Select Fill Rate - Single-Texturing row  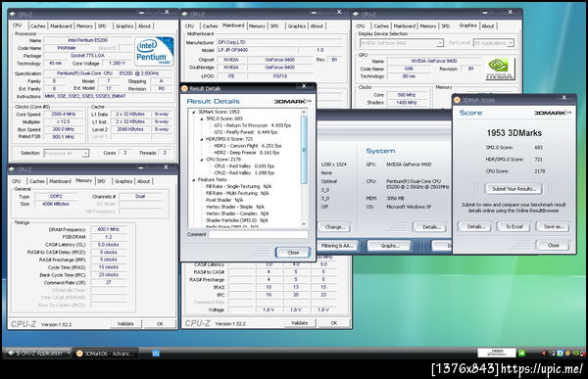238,186
